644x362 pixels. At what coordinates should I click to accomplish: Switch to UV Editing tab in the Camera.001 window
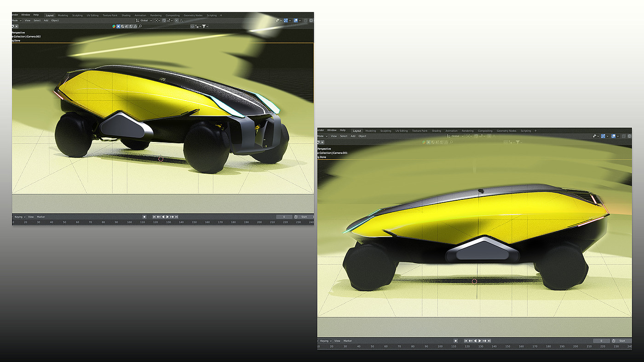click(x=402, y=130)
